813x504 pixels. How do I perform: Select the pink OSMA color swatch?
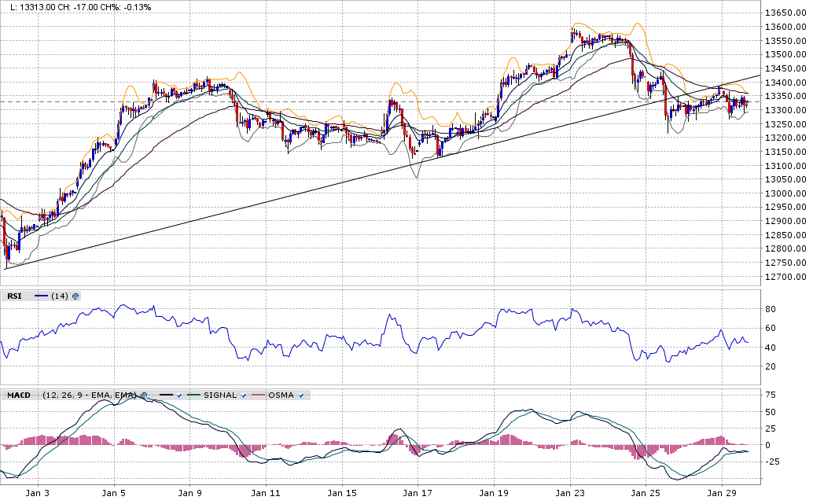[x=258, y=395]
